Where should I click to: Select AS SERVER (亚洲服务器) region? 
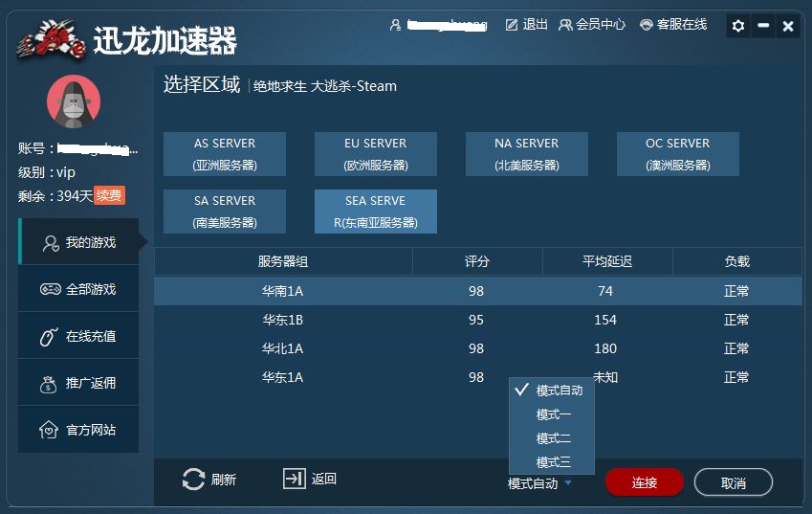pos(225,154)
